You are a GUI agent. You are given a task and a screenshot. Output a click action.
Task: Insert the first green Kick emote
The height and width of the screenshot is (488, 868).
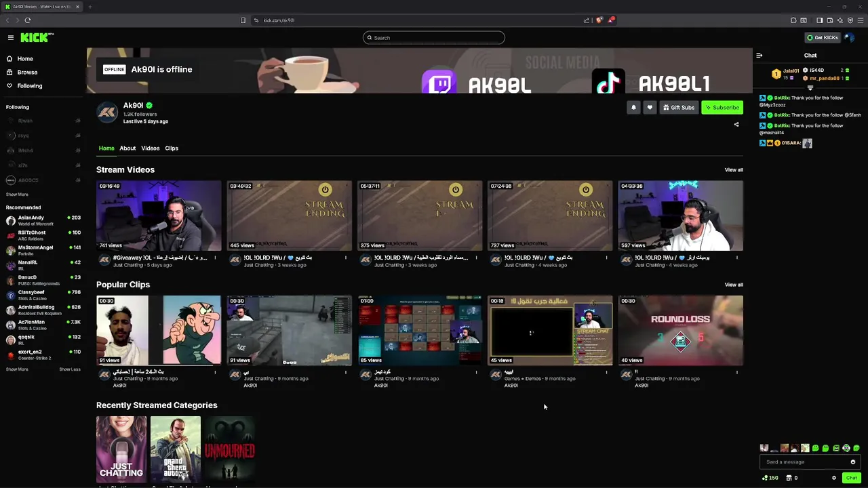tap(815, 448)
